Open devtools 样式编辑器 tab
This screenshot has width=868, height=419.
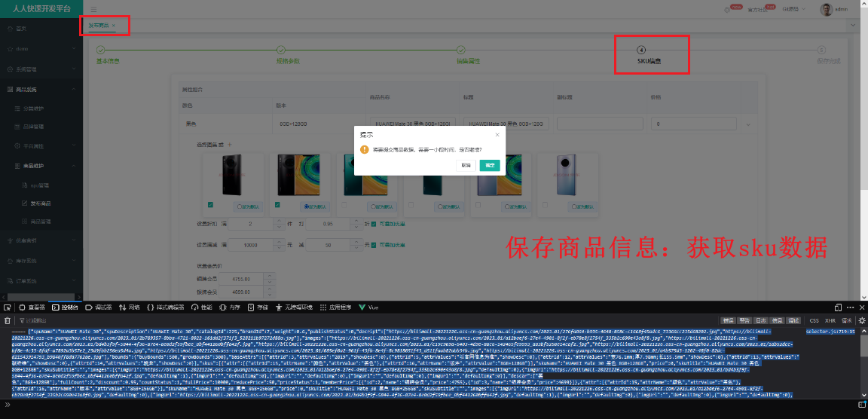click(x=166, y=307)
